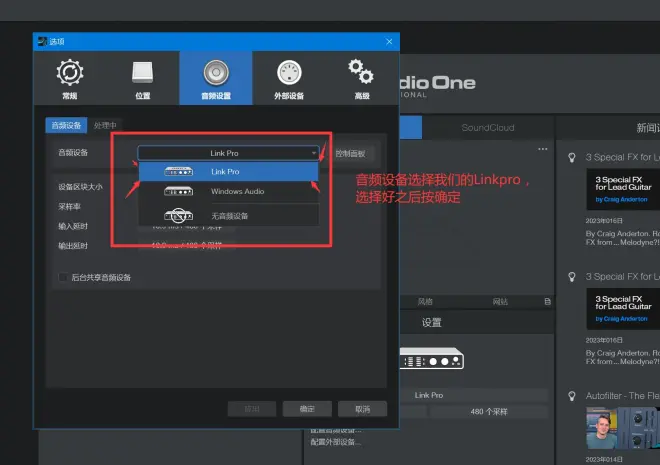660x465 pixels.
Task: Open the 控制面板 control panel button
Action: coord(350,154)
